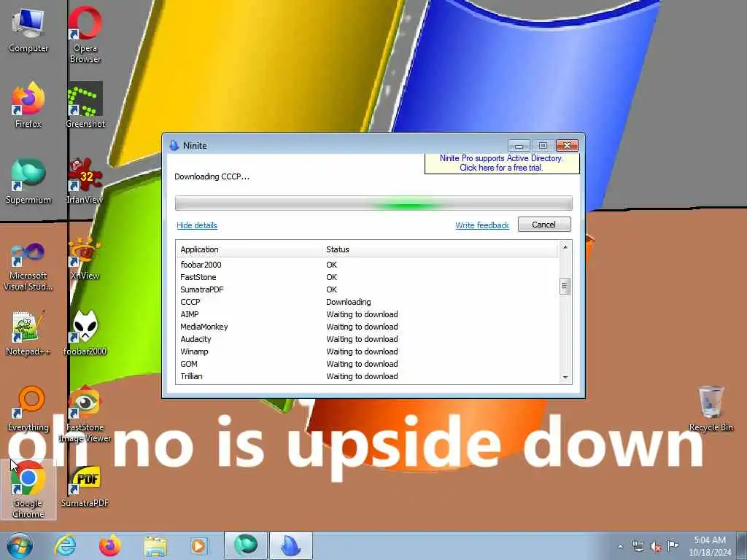This screenshot has height=560, width=747.
Task: Open Windows Media Player taskbar icon
Action: tap(198, 545)
